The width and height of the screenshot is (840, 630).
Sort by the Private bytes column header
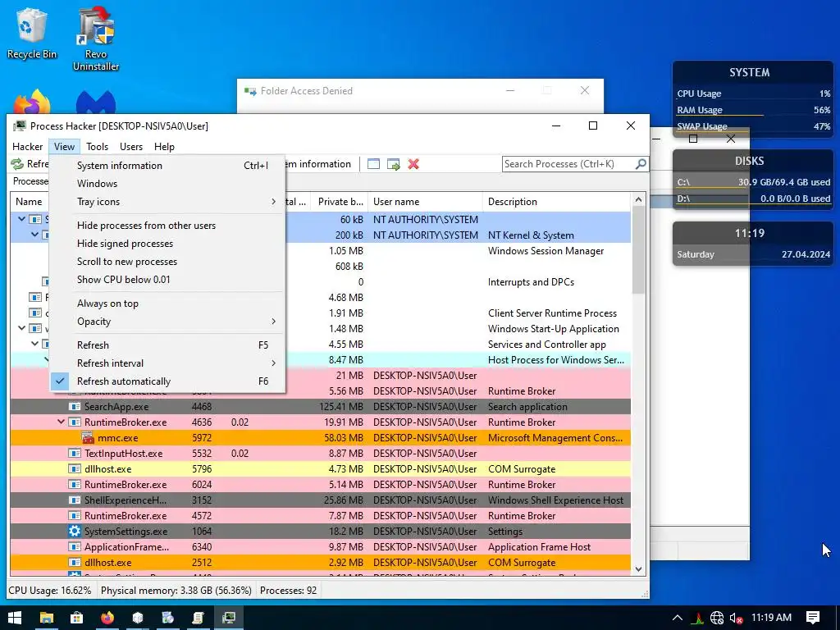(340, 202)
